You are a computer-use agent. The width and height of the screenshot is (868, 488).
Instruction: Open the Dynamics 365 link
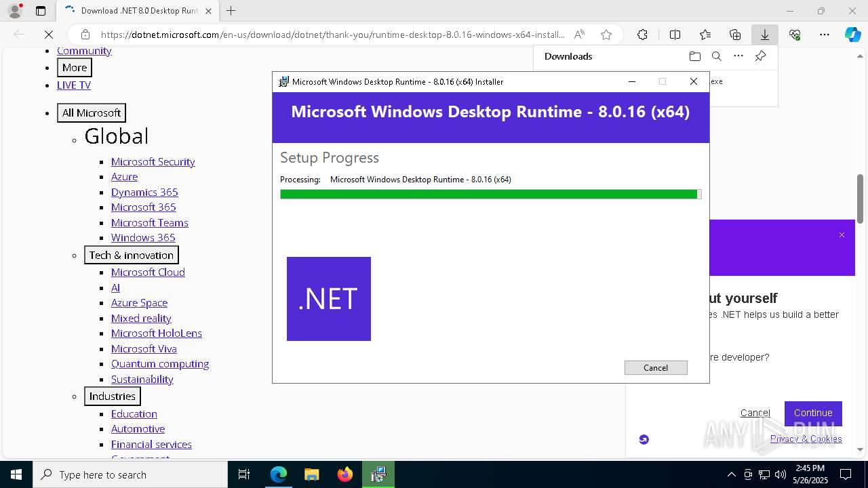tap(144, 192)
